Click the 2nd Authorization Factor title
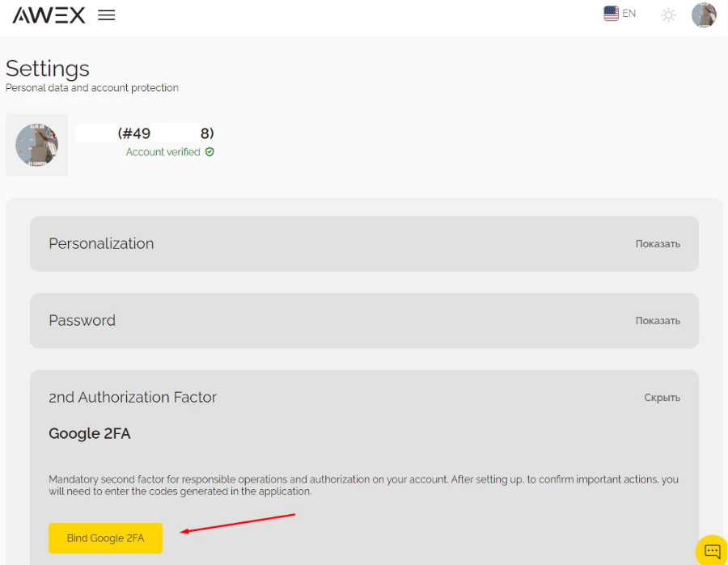 (133, 398)
